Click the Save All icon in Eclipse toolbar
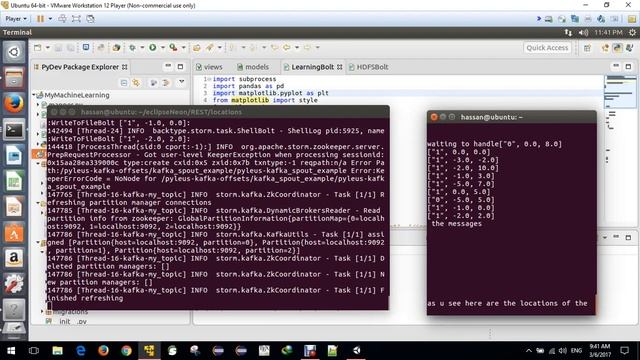The image size is (640, 360). coord(71,48)
